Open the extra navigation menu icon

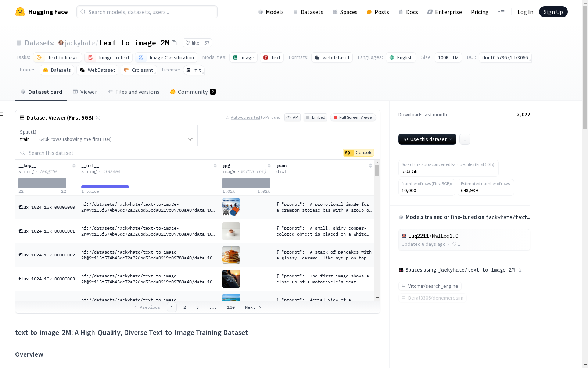(x=501, y=12)
